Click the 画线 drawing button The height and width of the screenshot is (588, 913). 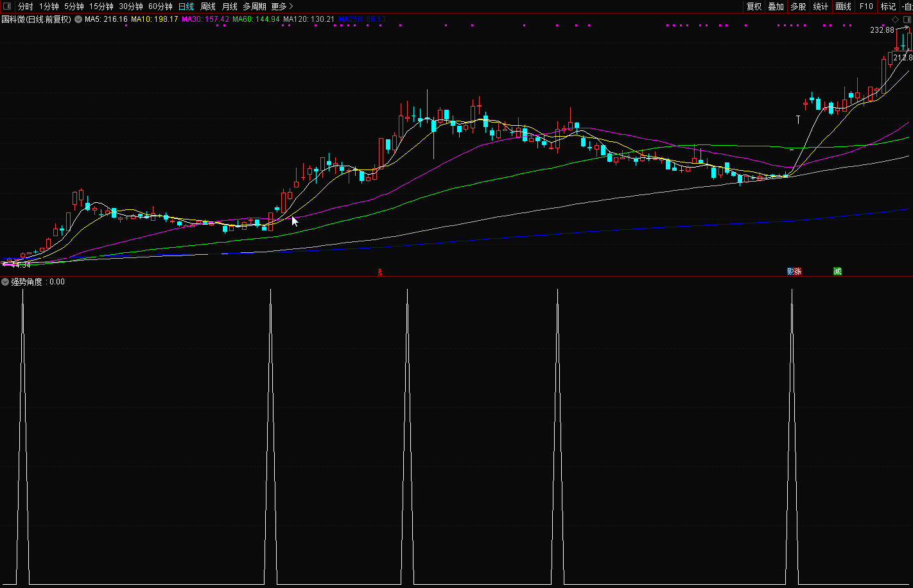click(x=843, y=6)
